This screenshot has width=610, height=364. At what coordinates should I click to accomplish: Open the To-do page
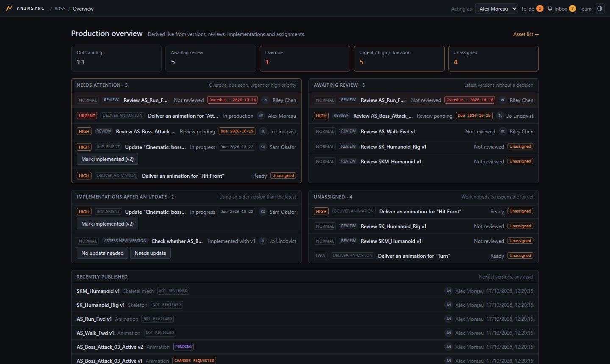[x=532, y=8]
